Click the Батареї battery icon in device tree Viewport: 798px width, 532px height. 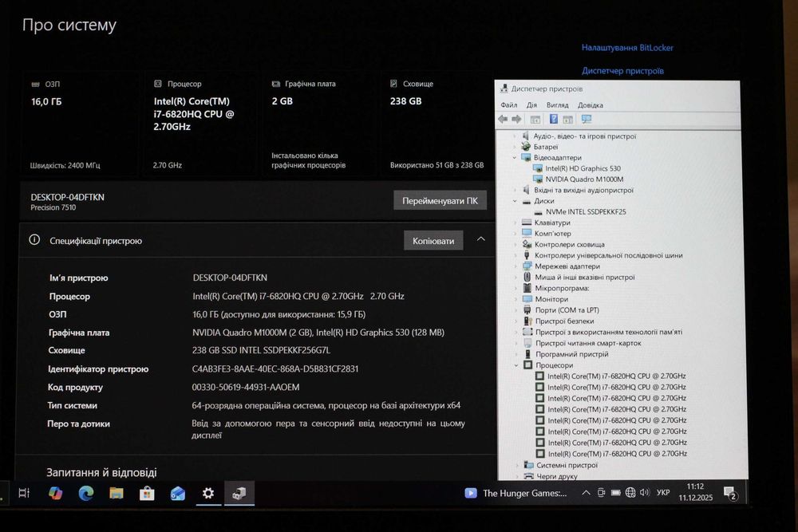coord(526,147)
